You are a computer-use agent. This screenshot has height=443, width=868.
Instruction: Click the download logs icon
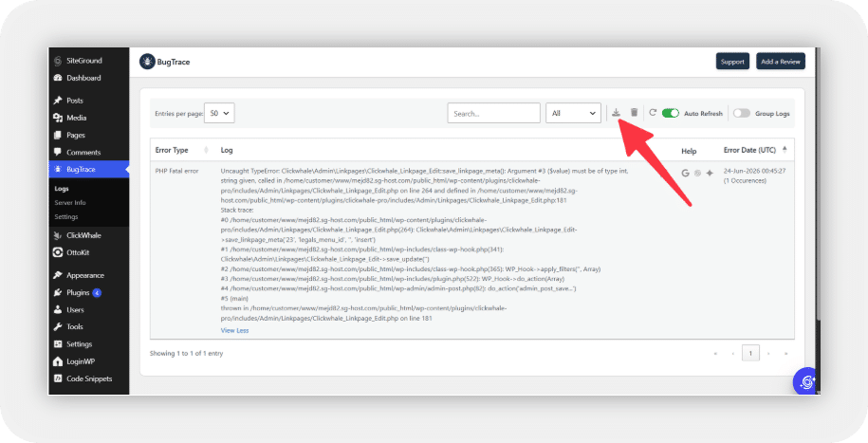(616, 113)
